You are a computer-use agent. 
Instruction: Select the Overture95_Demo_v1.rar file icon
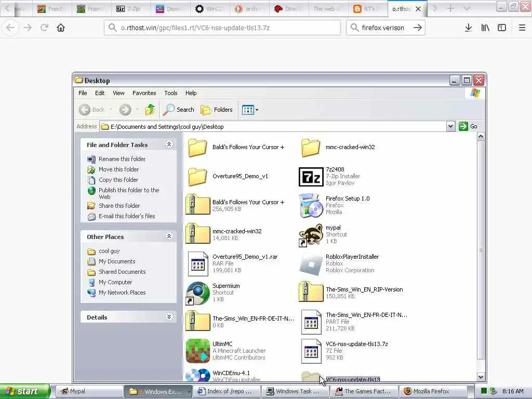point(198,263)
